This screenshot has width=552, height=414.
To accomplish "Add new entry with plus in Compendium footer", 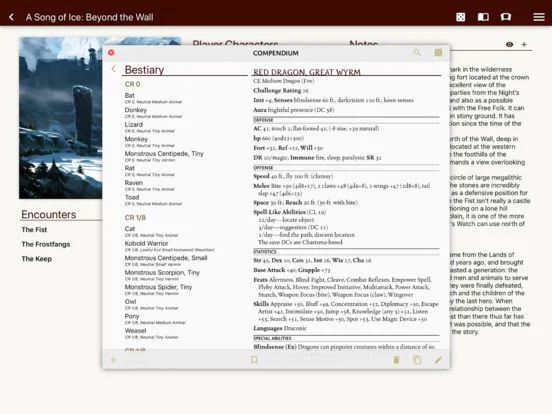I will [x=113, y=360].
